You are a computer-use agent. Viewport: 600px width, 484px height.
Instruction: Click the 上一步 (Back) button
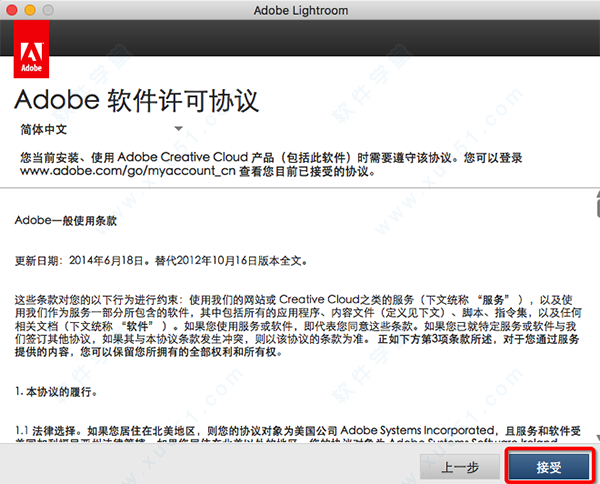[460, 467]
